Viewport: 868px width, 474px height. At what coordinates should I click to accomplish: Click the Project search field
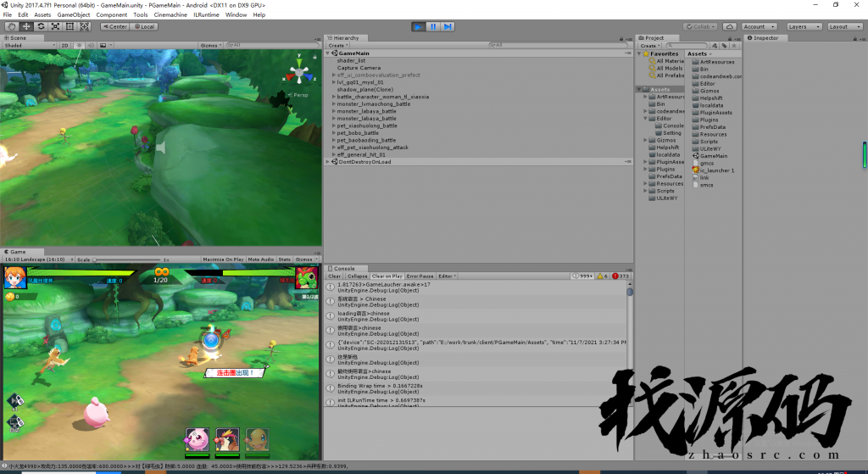click(x=687, y=46)
